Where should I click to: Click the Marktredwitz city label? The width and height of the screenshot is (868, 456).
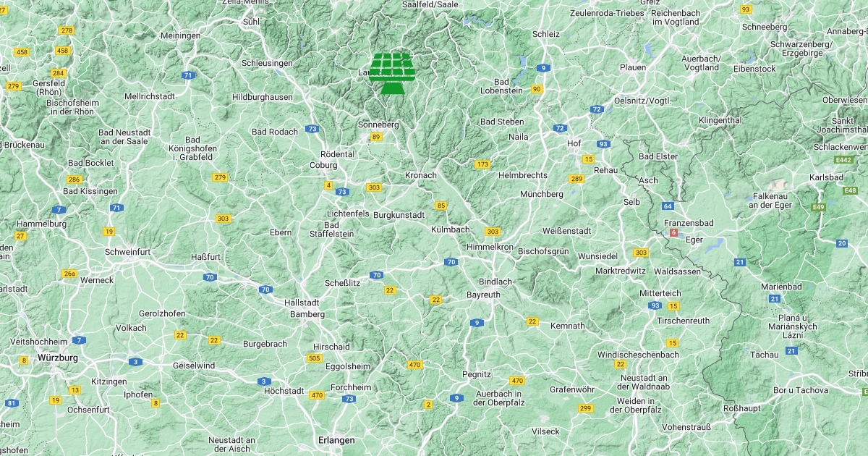(620, 271)
